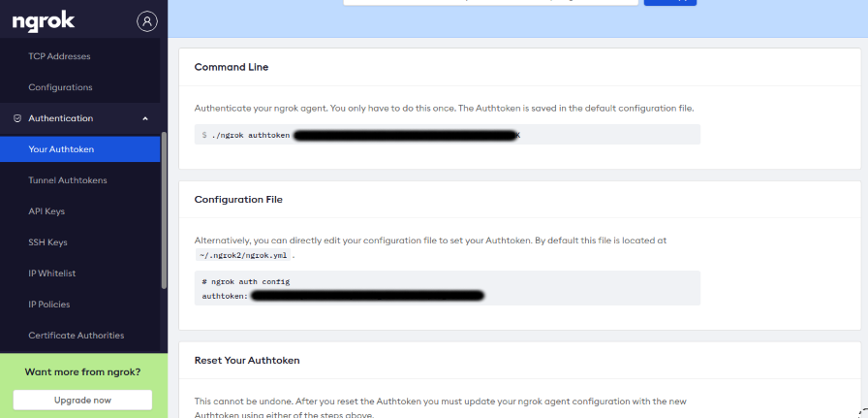868x418 pixels.
Task: Click the ngrok logo
Action: [44, 21]
